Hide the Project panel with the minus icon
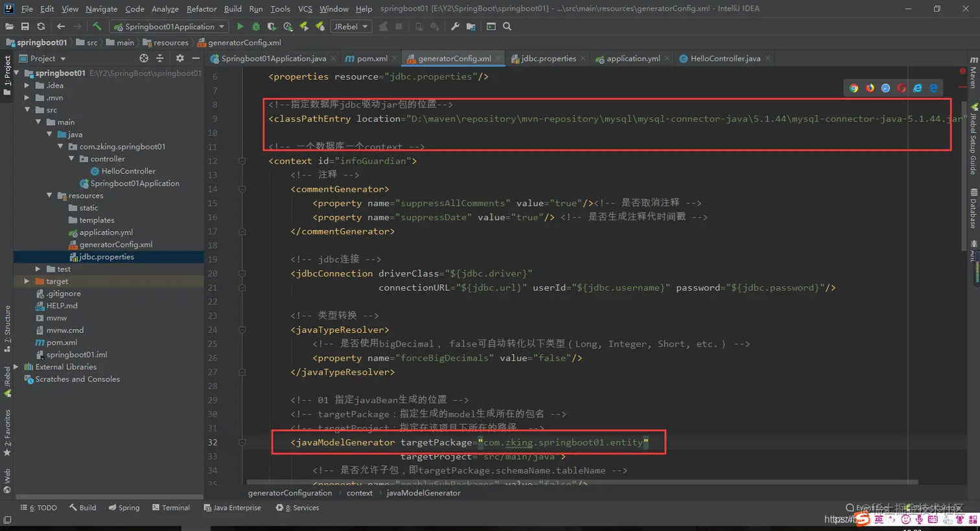 point(196,58)
